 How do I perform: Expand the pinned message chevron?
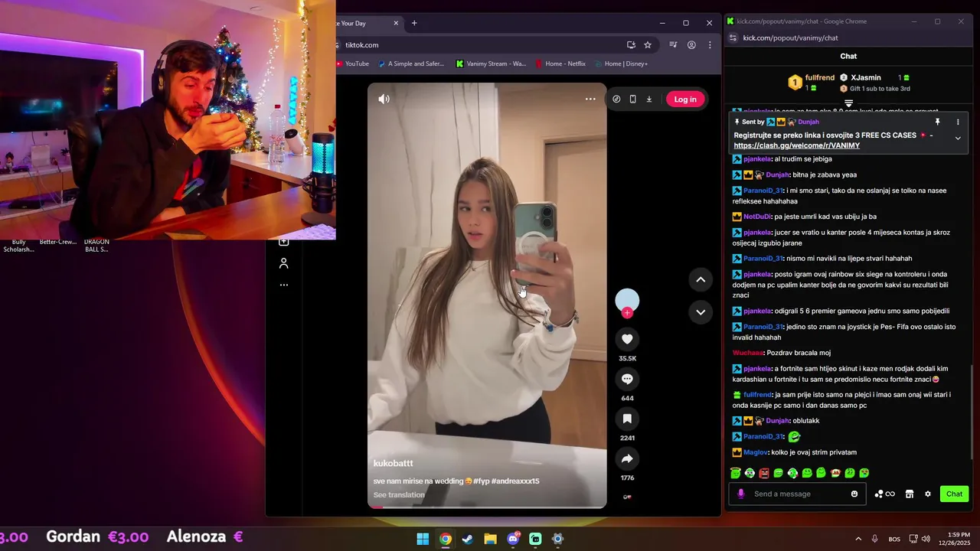click(957, 138)
